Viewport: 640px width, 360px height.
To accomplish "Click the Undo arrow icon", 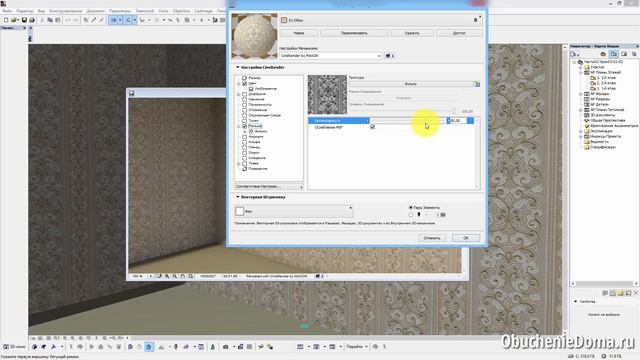I will (68, 20).
